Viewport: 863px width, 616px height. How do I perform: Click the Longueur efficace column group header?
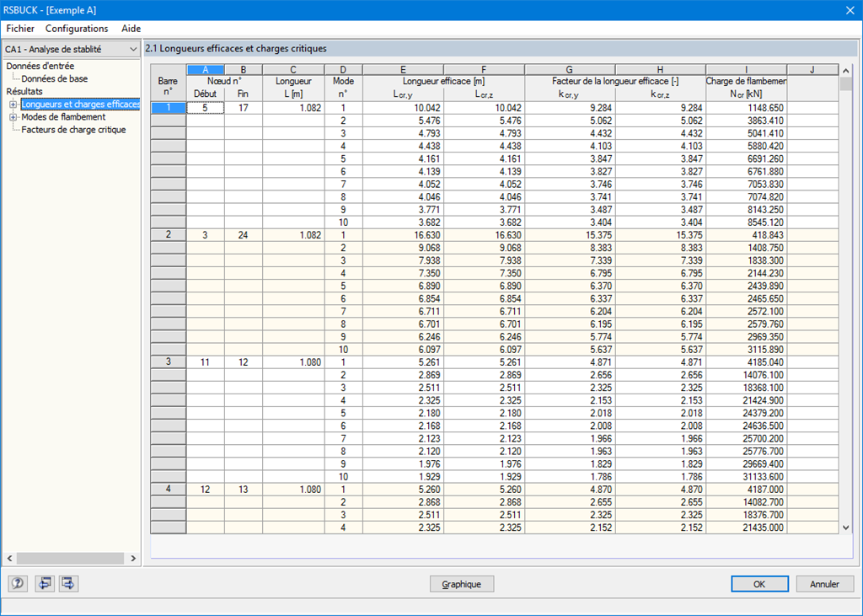(443, 81)
